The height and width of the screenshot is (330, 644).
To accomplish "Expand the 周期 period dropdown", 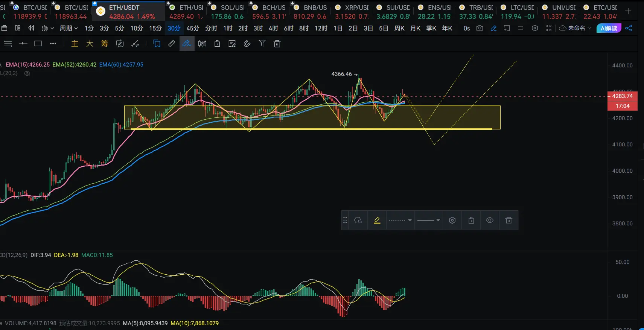I will 69,28.
